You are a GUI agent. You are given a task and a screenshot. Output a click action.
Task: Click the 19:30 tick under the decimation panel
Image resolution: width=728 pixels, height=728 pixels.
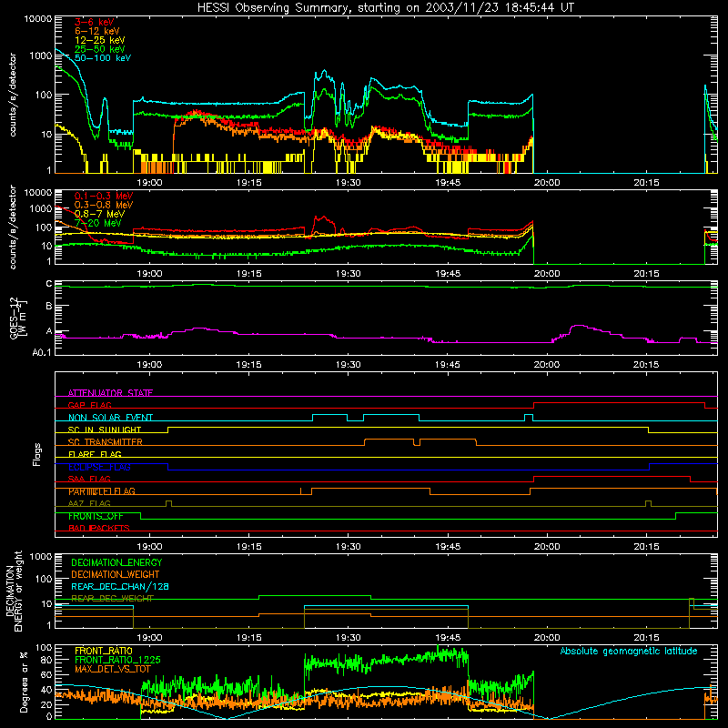[x=349, y=638]
